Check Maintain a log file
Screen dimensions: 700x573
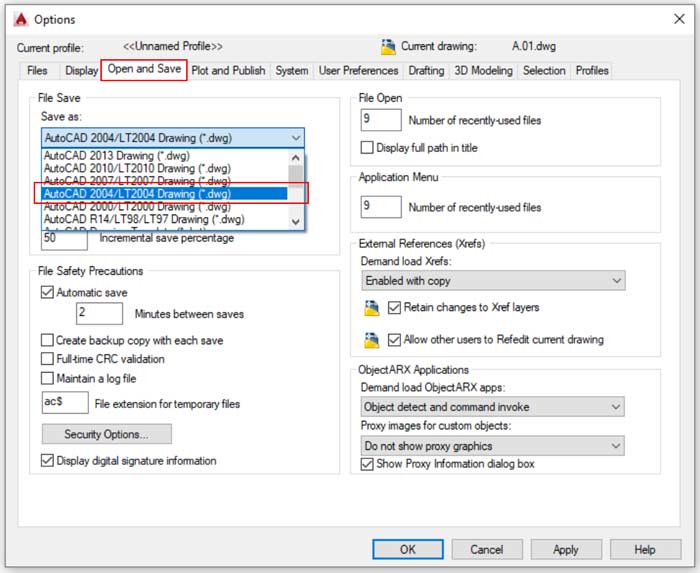(47, 378)
